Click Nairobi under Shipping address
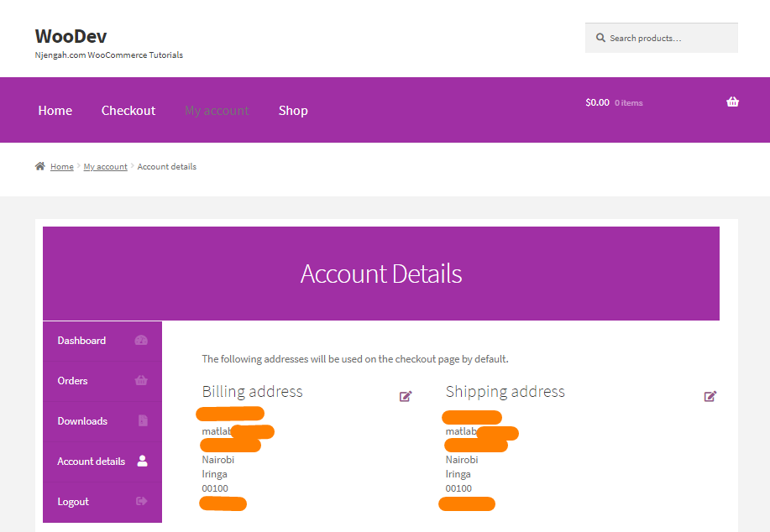770x532 pixels. pos(462,460)
